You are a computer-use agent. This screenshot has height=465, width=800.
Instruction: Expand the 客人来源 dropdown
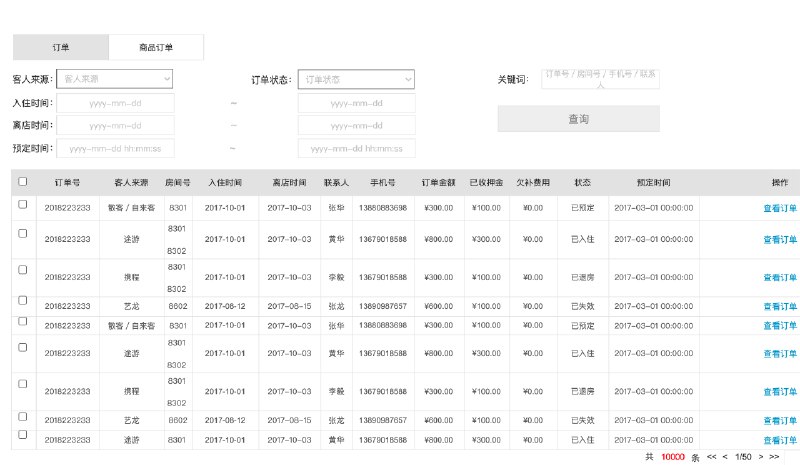pos(114,79)
